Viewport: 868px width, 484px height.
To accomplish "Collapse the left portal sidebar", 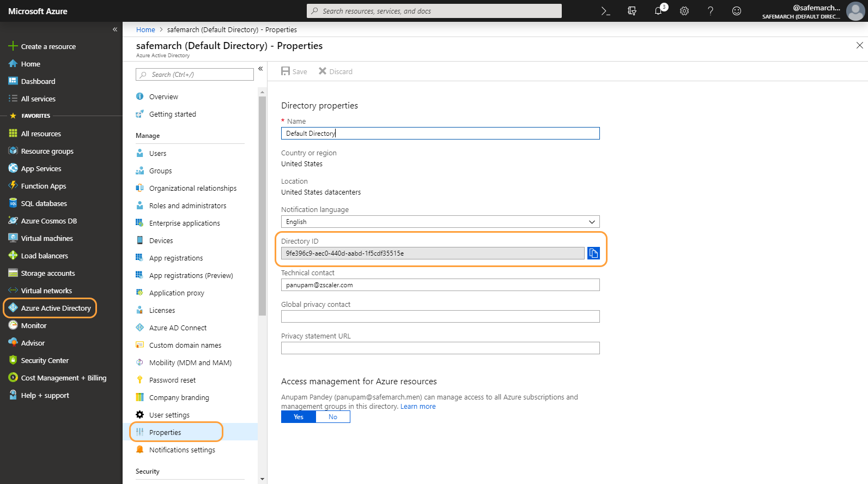I will [x=115, y=29].
